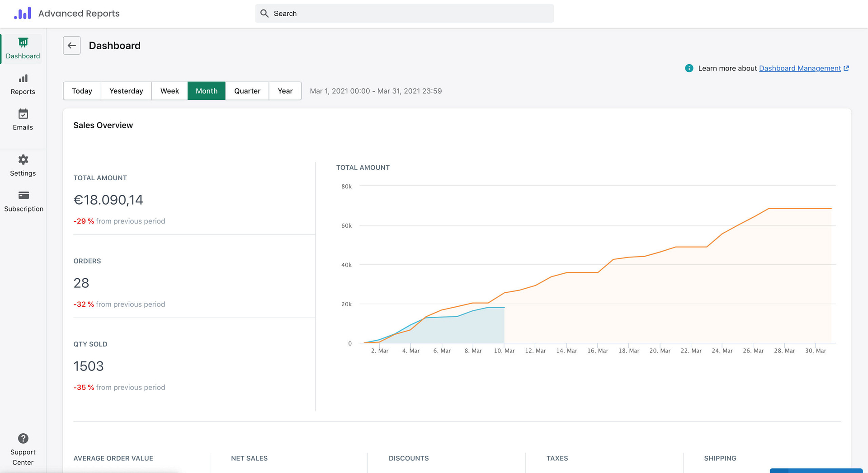Click the Dashboard page heading
The image size is (868, 473).
pos(115,46)
